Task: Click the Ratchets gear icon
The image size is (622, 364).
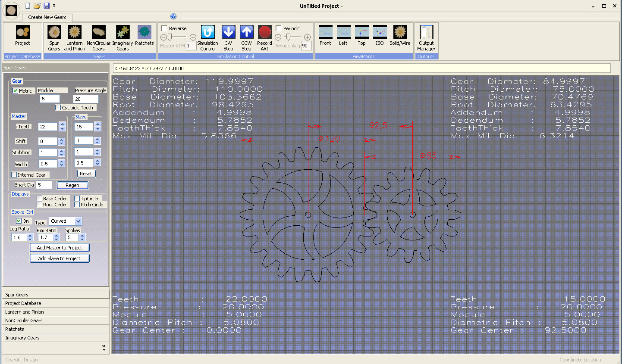Action: pyautogui.click(x=144, y=33)
